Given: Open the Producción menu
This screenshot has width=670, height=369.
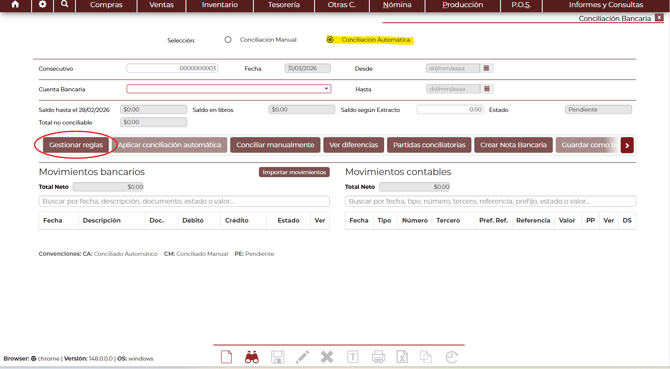Looking at the screenshot, I should 462,5.
